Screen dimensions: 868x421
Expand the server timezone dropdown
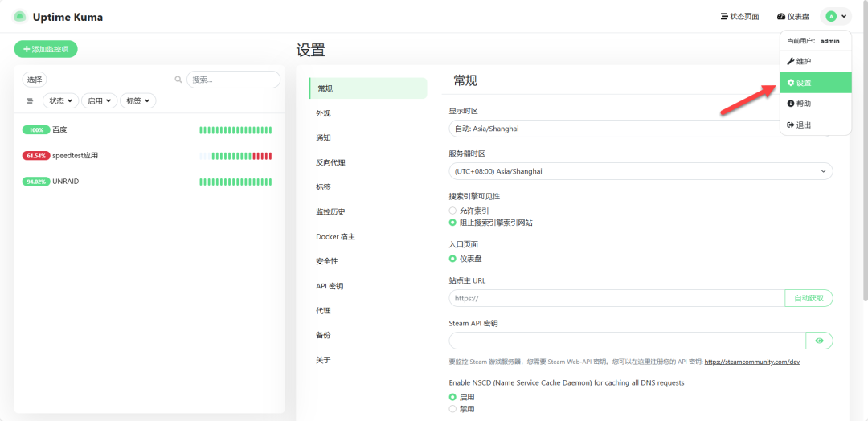(641, 171)
